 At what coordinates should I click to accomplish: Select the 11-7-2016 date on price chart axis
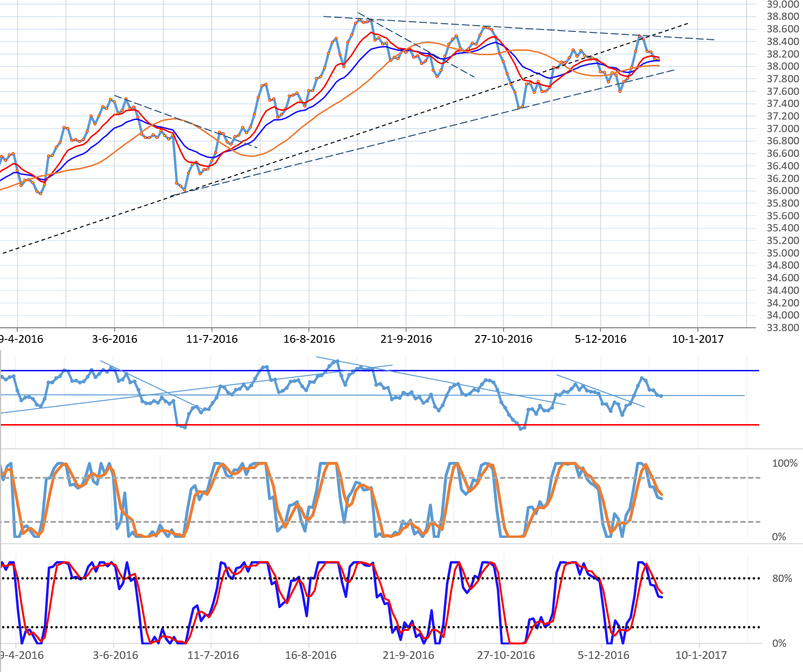coord(212,339)
